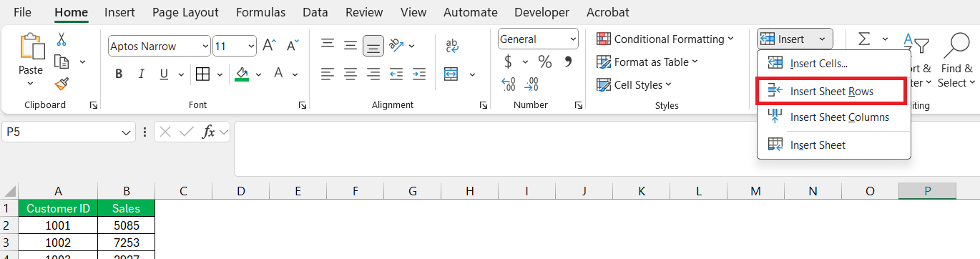Switch to the Formulas tab

tap(261, 12)
